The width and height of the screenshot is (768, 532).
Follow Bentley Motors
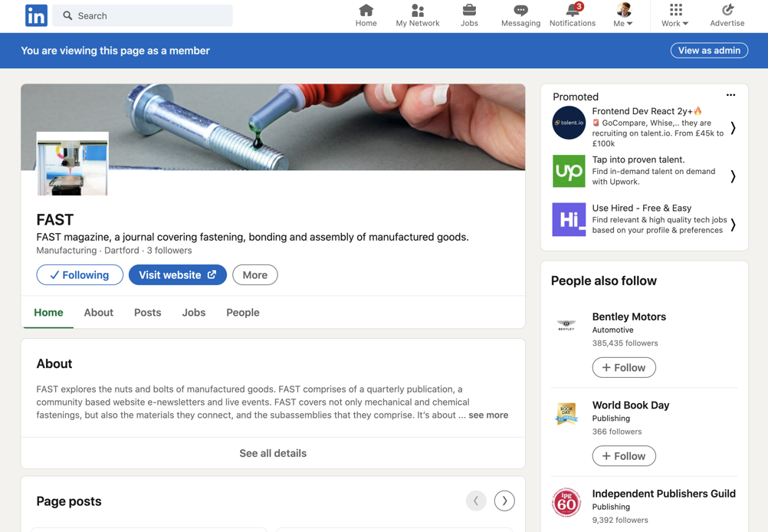624,367
